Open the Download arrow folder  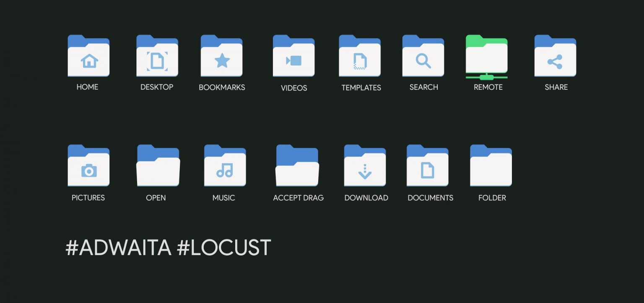point(365,166)
